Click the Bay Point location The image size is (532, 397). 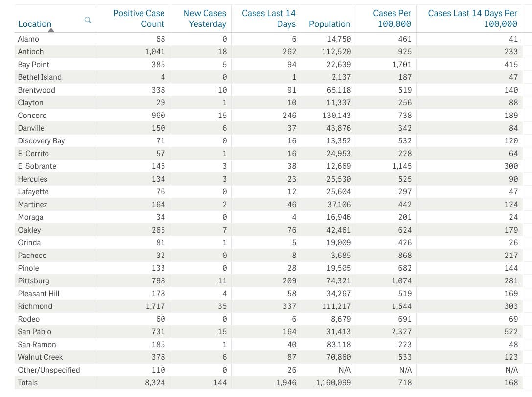pos(33,65)
